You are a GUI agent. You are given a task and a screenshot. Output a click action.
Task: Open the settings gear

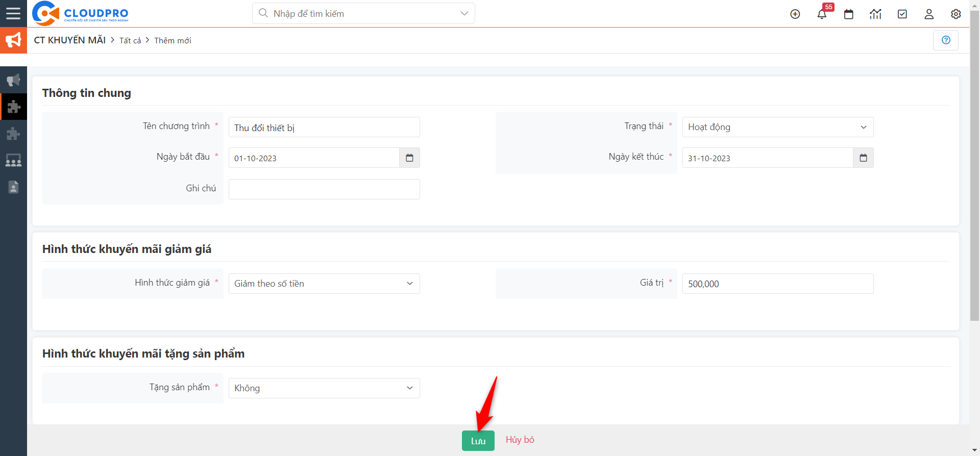pos(956,14)
